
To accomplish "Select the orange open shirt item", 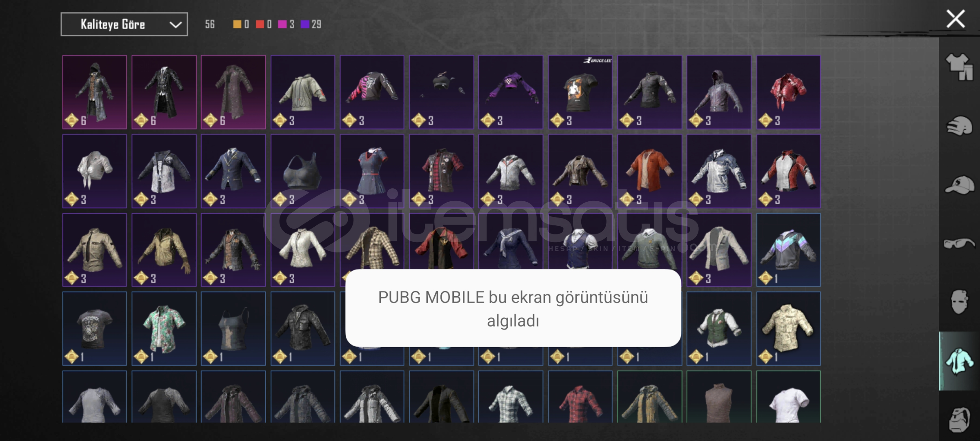I will [x=649, y=171].
